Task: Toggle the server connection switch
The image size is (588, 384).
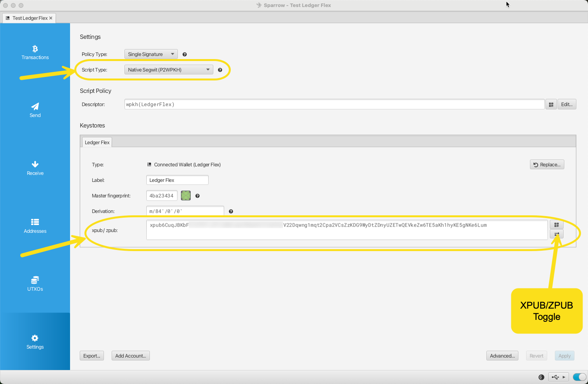Action: point(579,377)
